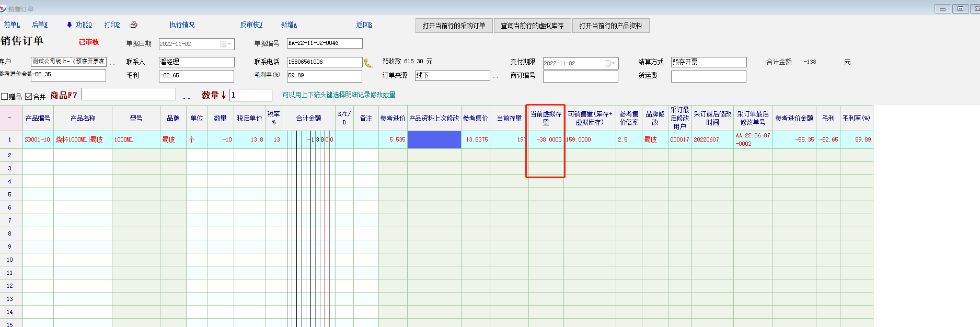Click the phone icon beside 联系电话
This screenshot has height=327, width=980.
(368, 63)
